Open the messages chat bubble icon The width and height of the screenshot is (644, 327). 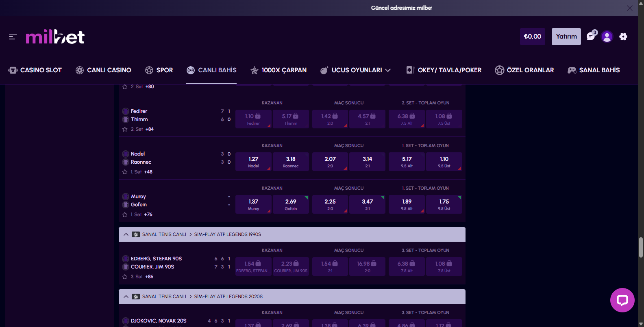coord(591,37)
